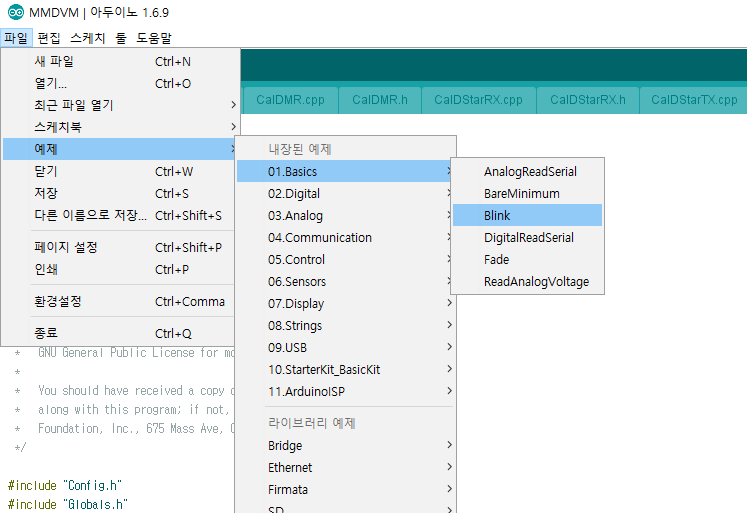Open the DigitalReadSerial example

[x=527, y=237]
